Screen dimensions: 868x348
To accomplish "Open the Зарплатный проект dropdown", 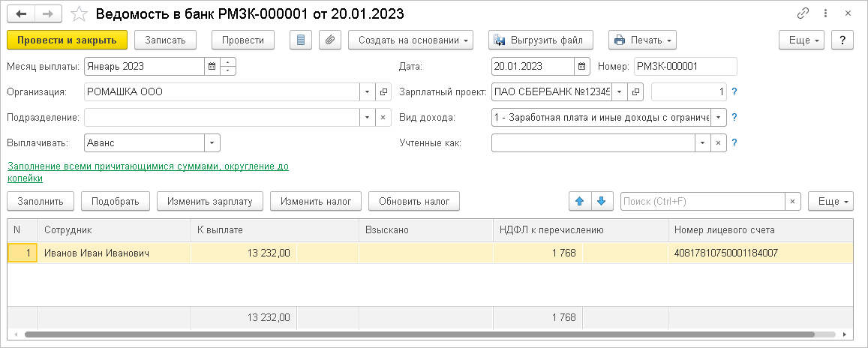I will tap(620, 91).
